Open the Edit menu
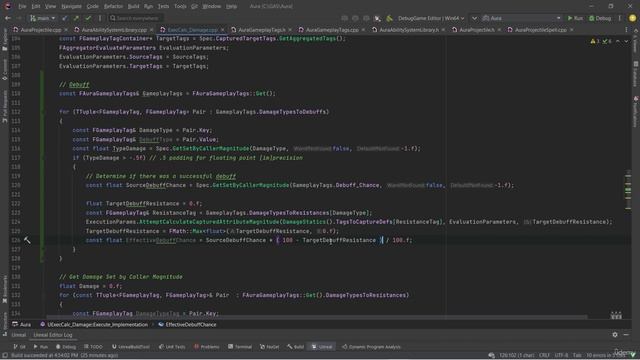The height and width of the screenshot is (360, 640). (36, 6)
